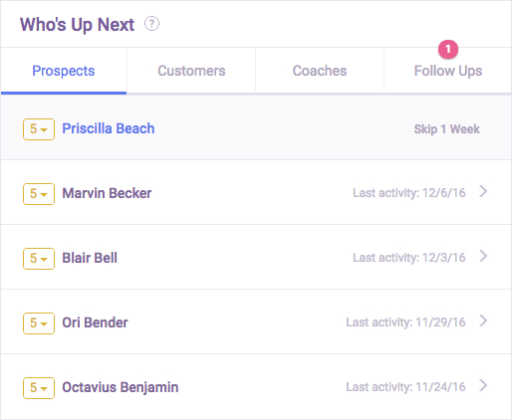512x420 pixels.
Task: Select the Octavius Benjamin name
Action: click(121, 387)
